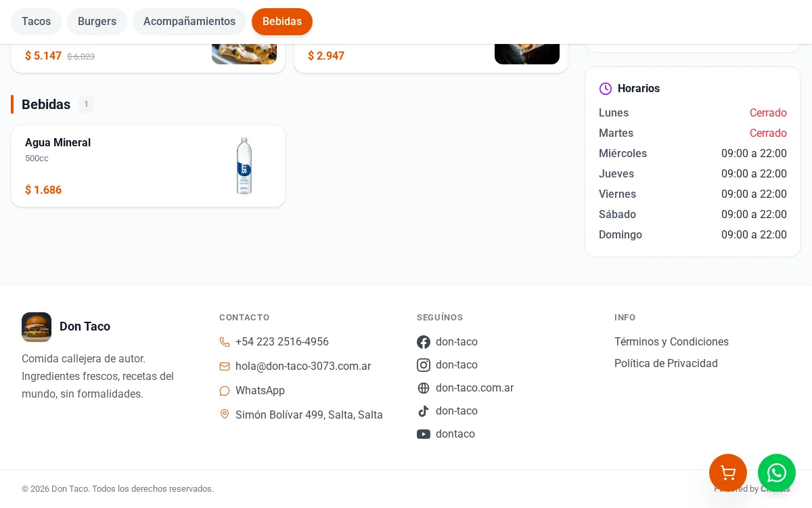Open address Simón Bolívar 499, Salta
The width and height of the screenshot is (812, 508).
tap(309, 415)
